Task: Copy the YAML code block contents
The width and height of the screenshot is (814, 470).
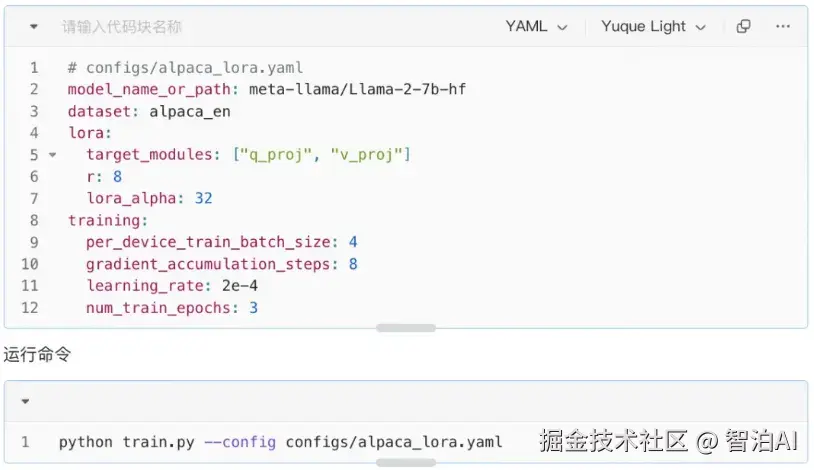Action: click(743, 26)
